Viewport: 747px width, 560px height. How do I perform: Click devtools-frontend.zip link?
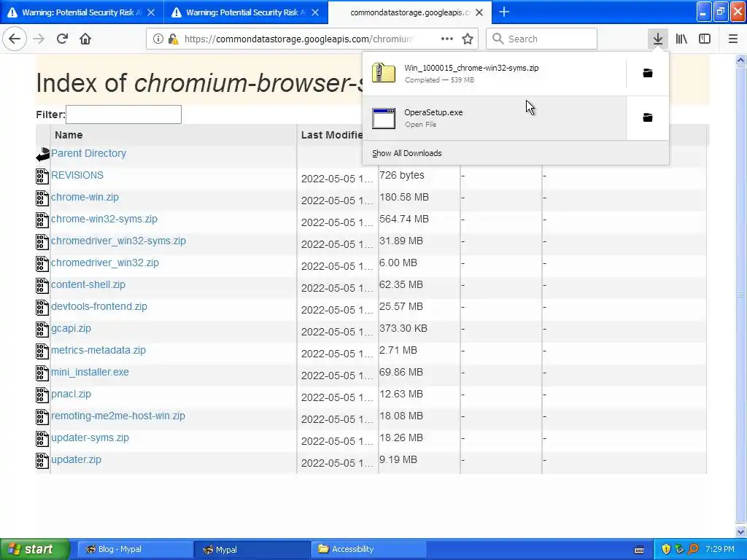[99, 307]
